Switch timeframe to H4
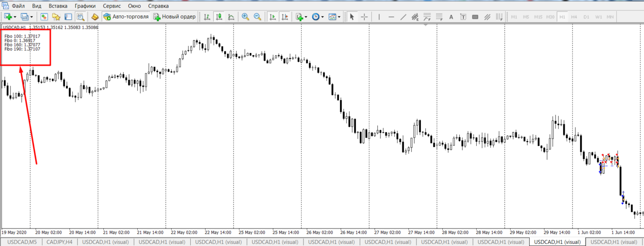644x246 pixels. (x=574, y=17)
